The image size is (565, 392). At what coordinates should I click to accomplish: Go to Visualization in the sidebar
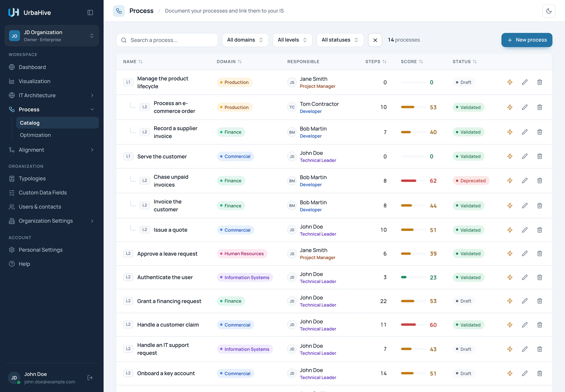[x=52, y=81]
